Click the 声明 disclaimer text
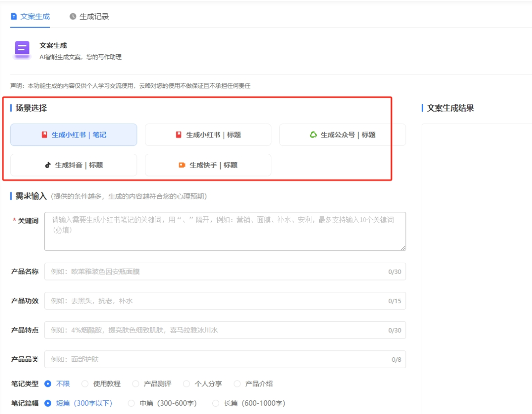 (130, 86)
